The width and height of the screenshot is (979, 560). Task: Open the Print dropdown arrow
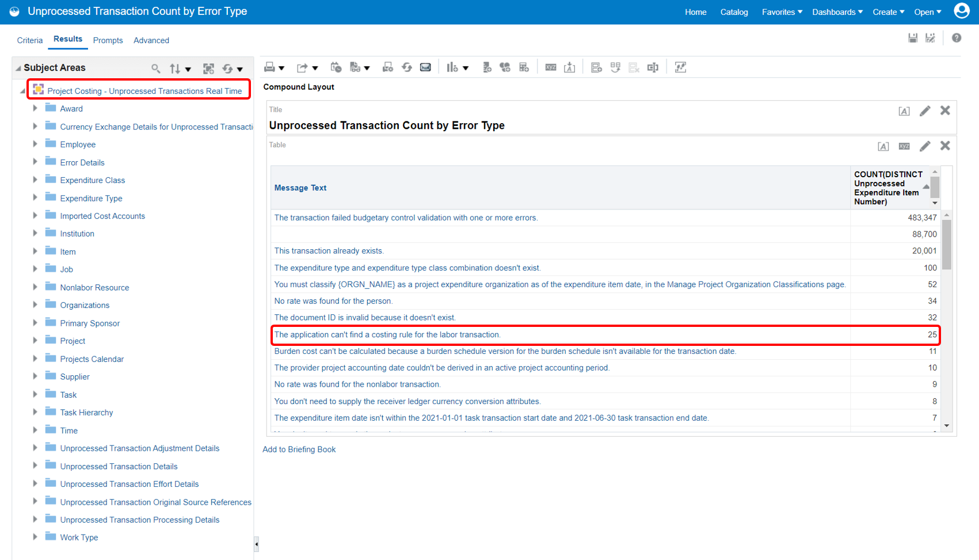pos(281,68)
